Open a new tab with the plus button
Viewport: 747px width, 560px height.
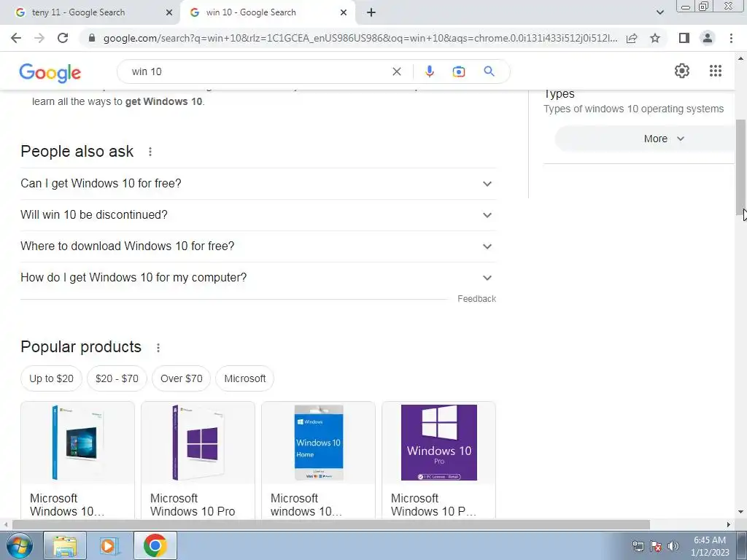[x=371, y=12]
